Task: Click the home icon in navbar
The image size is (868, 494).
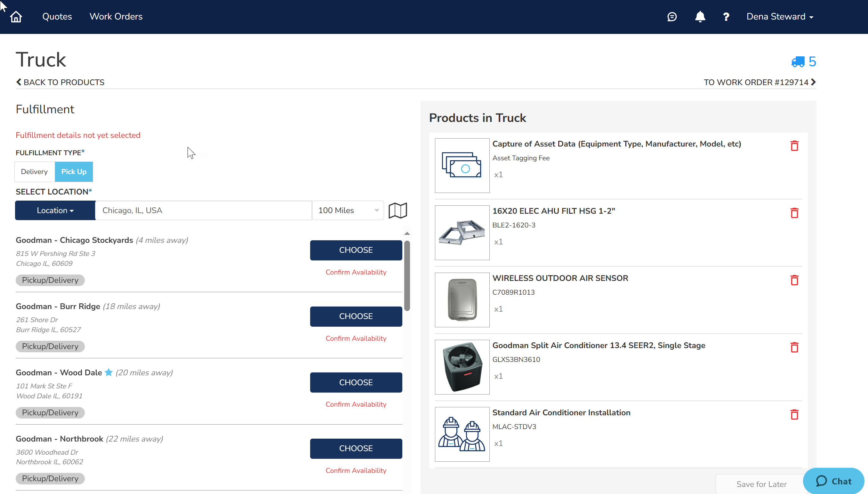Action: tap(16, 17)
